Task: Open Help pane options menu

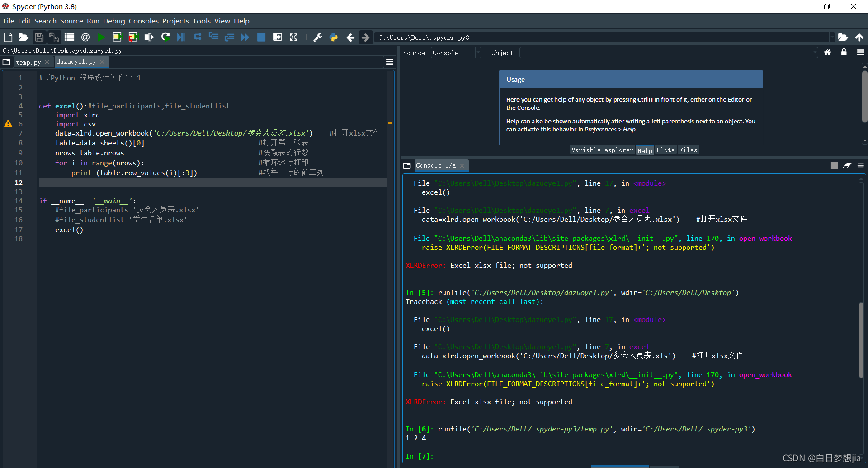Action: click(x=860, y=52)
